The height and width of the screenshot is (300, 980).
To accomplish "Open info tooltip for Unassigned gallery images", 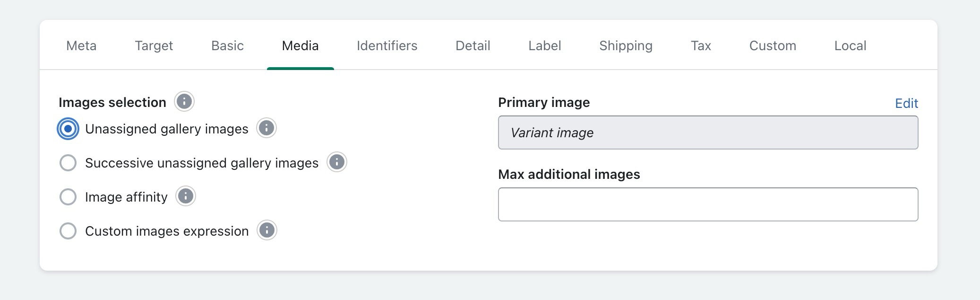I will point(266,128).
